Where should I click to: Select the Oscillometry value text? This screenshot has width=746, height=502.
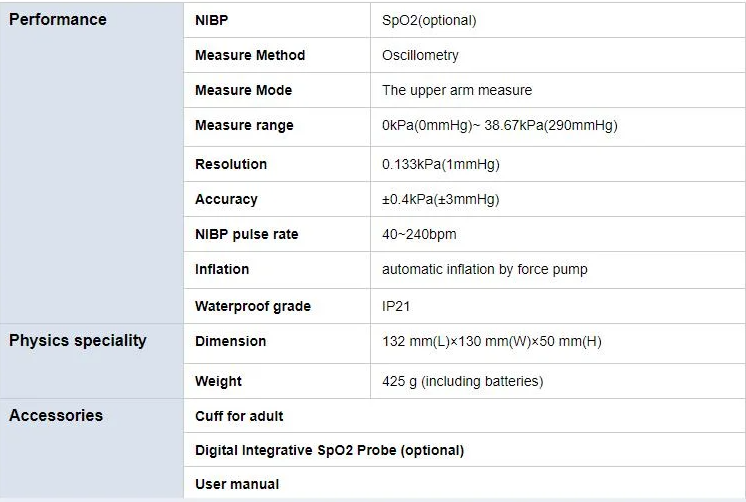point(420,55)
